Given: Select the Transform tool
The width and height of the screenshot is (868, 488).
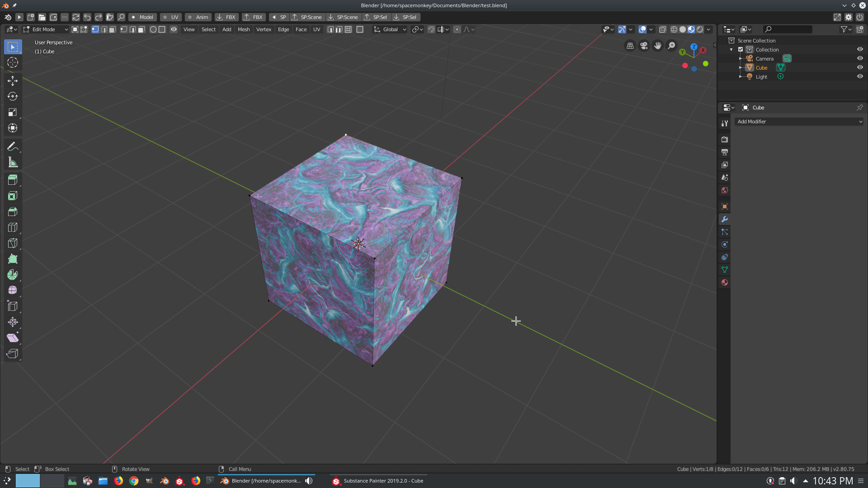Looking at the screenshot, I should click(13, 128).
